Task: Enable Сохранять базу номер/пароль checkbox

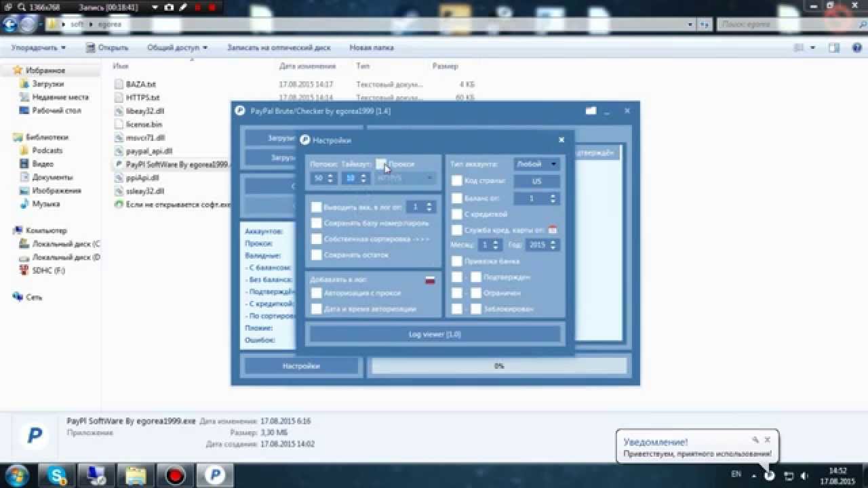Action: pos(316,223)
